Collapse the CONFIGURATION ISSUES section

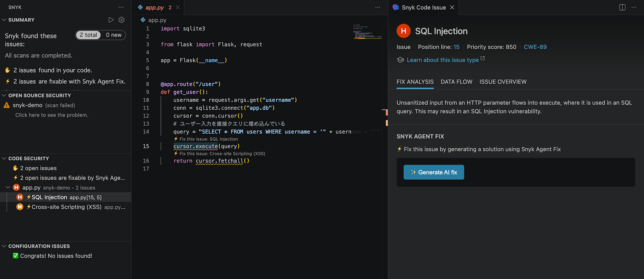click(x=4, y=246)
